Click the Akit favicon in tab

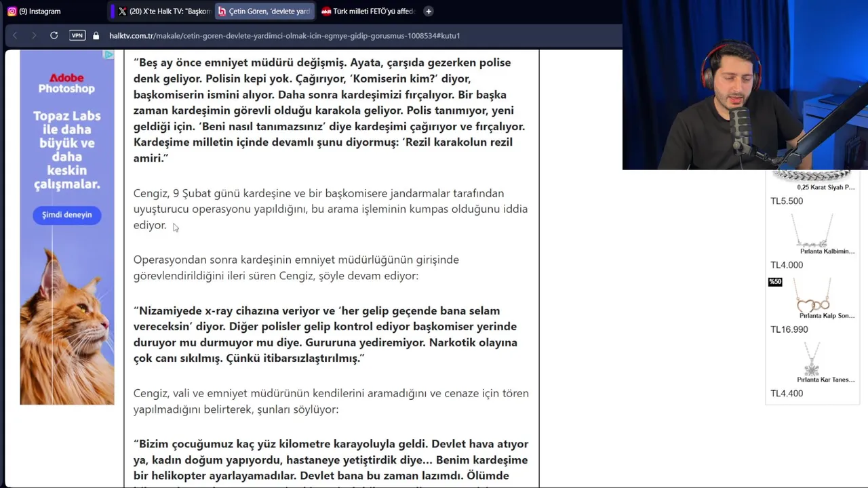pos(326,11)
